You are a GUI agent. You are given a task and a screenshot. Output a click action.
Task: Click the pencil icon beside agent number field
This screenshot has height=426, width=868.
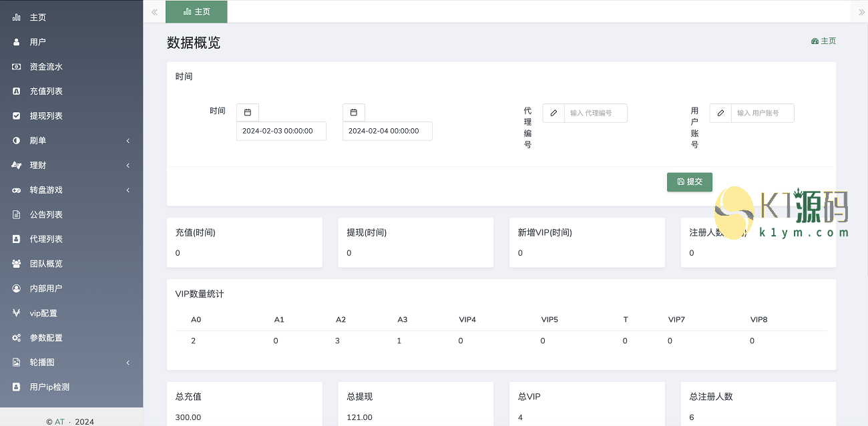pos(554,114)
